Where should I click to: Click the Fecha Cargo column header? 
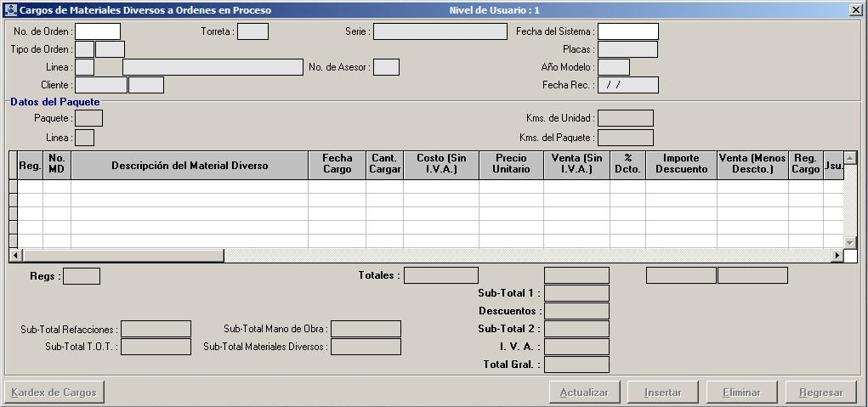[x=337, y=165]
